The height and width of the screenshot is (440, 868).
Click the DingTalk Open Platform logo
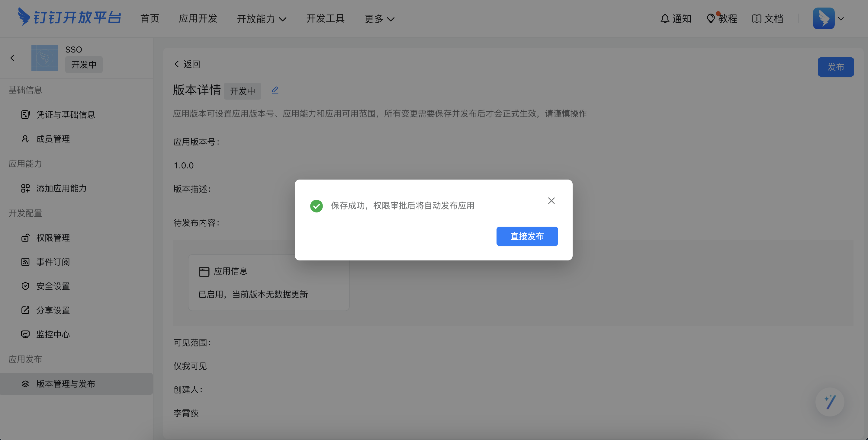click(69, 17)
